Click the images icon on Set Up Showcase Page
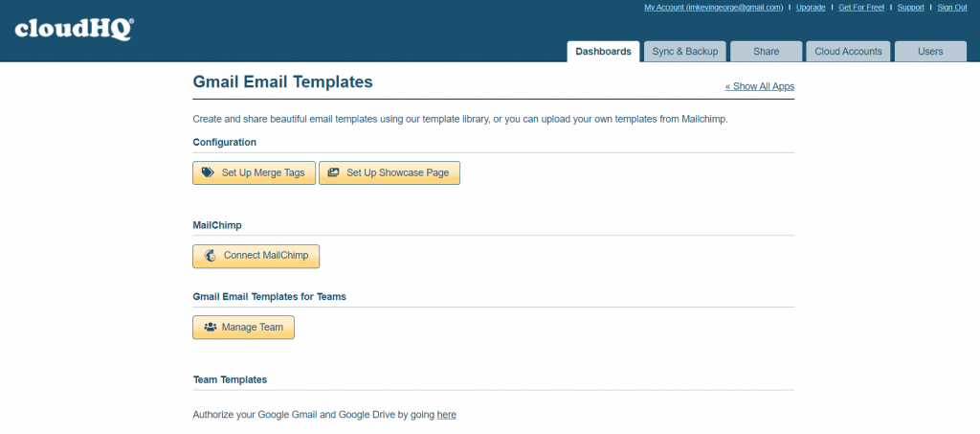This screenshot has height=434, width=980. 334,172
